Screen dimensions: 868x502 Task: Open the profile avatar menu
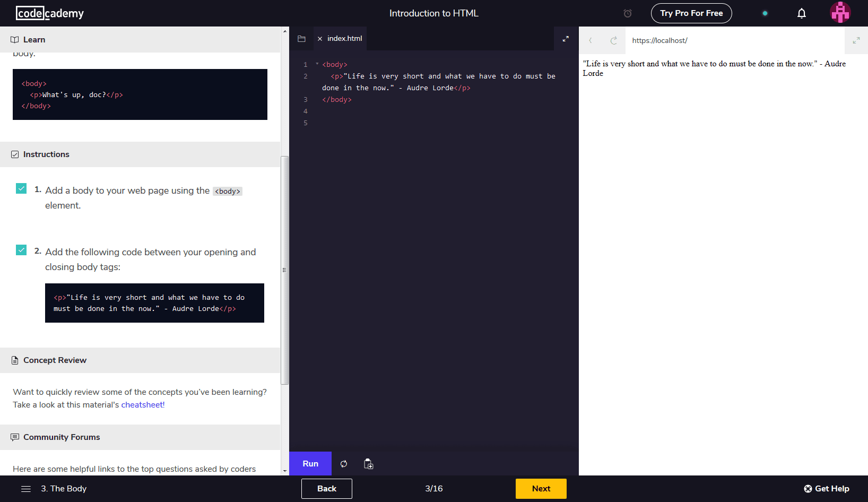[840, 13]
